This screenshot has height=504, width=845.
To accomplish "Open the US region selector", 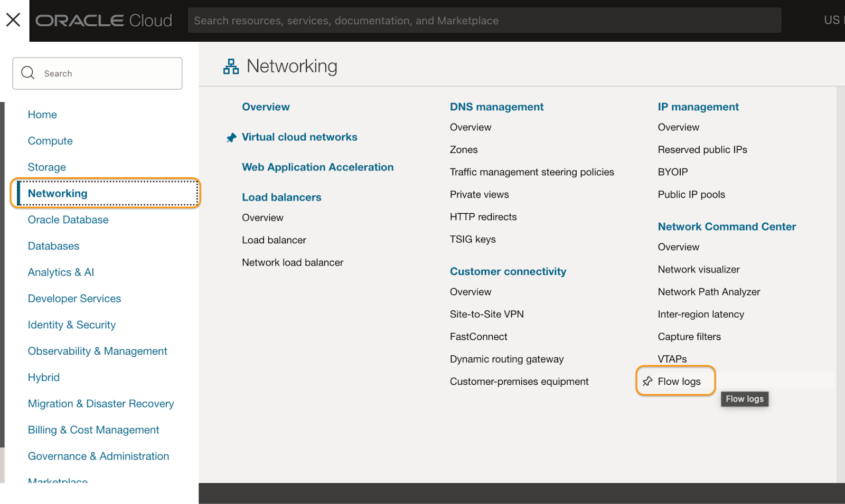I will pos(834,20).
